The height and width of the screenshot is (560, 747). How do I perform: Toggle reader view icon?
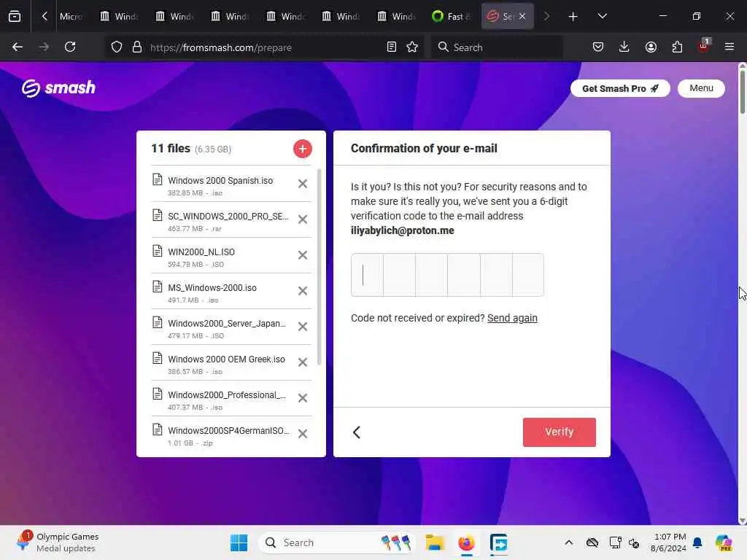[392, 47]
